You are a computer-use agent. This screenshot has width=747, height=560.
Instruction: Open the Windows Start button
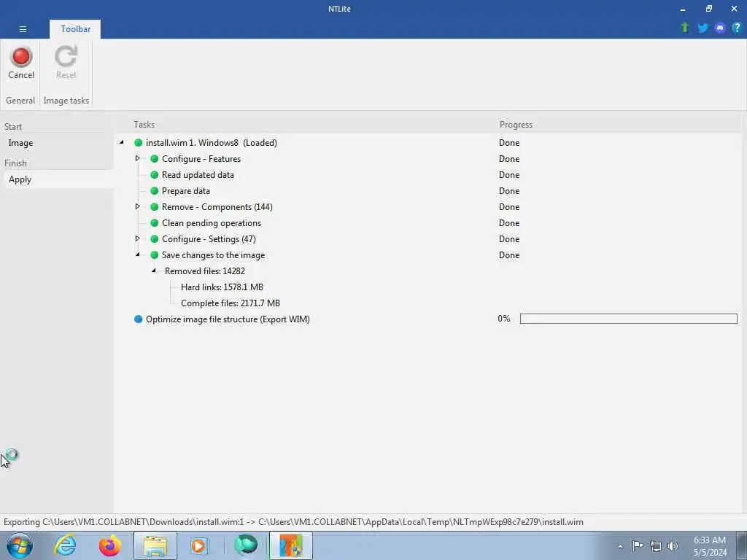[19, 545]
